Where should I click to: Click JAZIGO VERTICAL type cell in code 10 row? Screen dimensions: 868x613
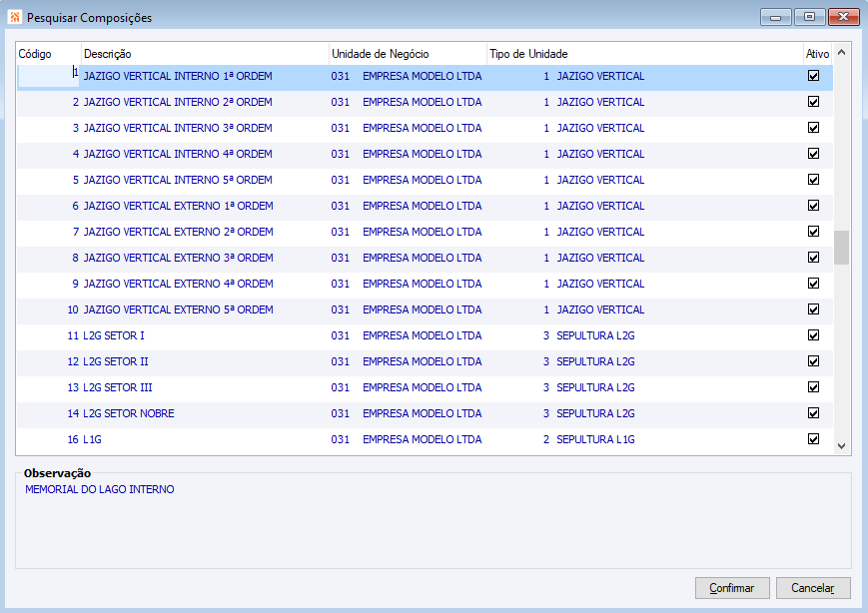600,309
